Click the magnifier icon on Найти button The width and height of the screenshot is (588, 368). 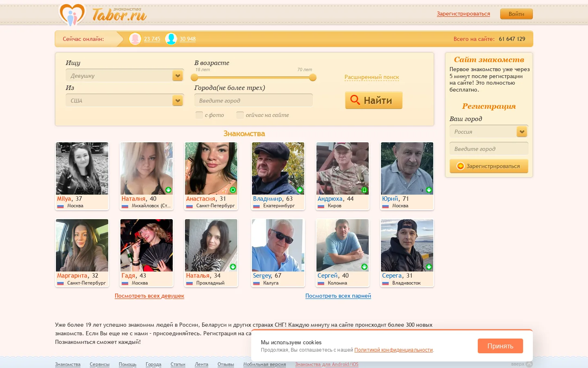click(x=355, y=100)
